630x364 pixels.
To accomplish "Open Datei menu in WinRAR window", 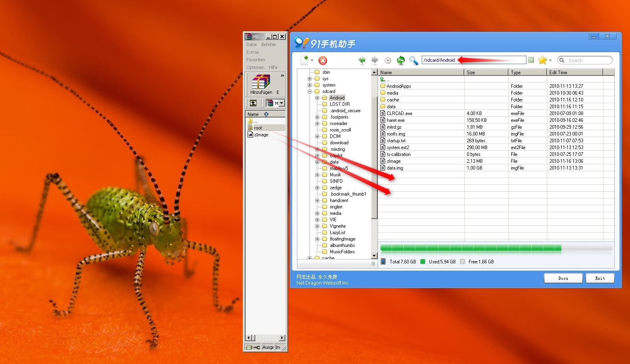I will (x=252, y=44).
